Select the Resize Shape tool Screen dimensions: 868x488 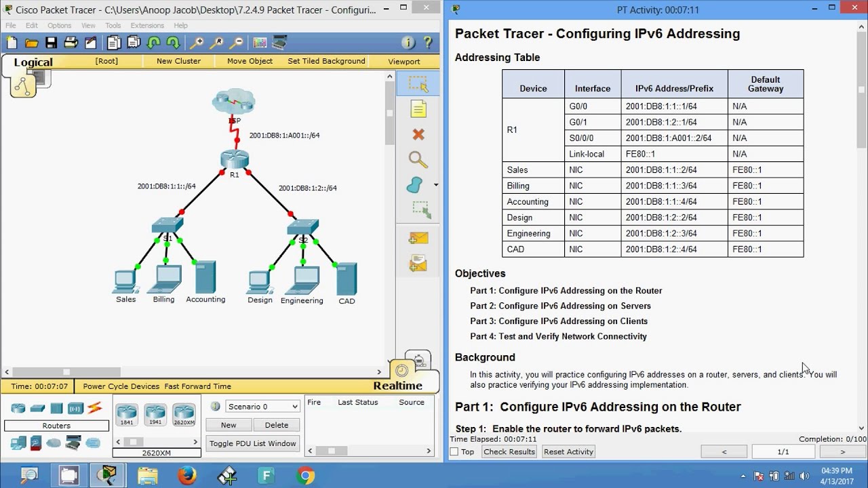tap(421, 210)
